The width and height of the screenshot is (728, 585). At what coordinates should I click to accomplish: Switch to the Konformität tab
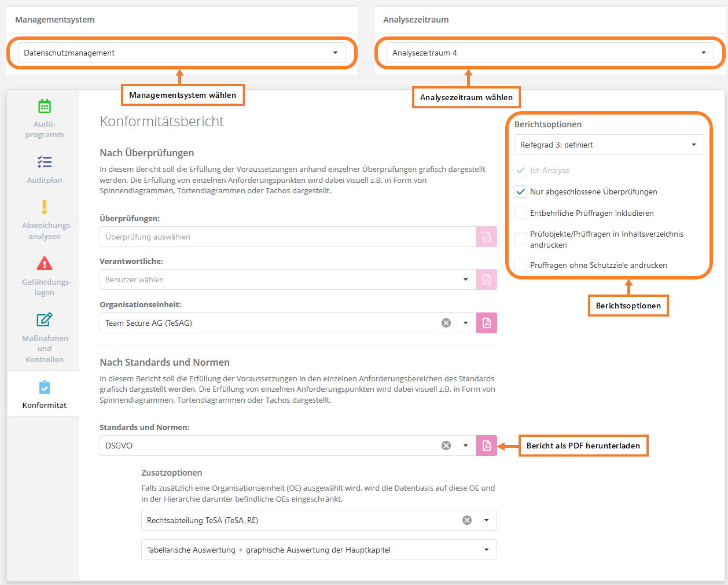(x=45, y=395)
